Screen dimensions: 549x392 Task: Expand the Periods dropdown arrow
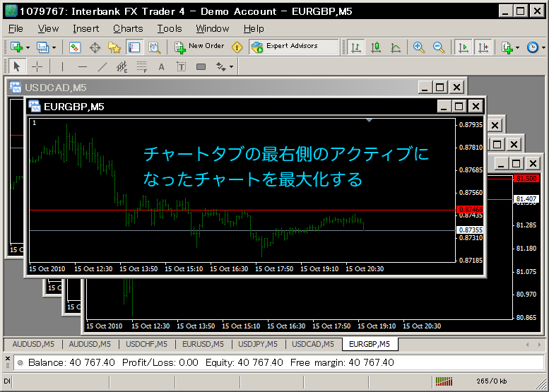(x=543, y=47)
